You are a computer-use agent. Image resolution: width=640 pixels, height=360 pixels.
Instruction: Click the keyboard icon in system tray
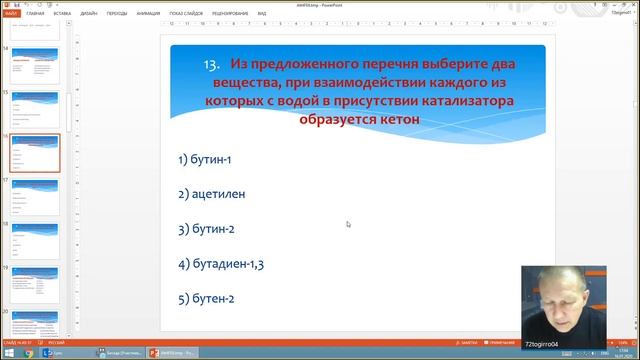(x=568, y=353)
